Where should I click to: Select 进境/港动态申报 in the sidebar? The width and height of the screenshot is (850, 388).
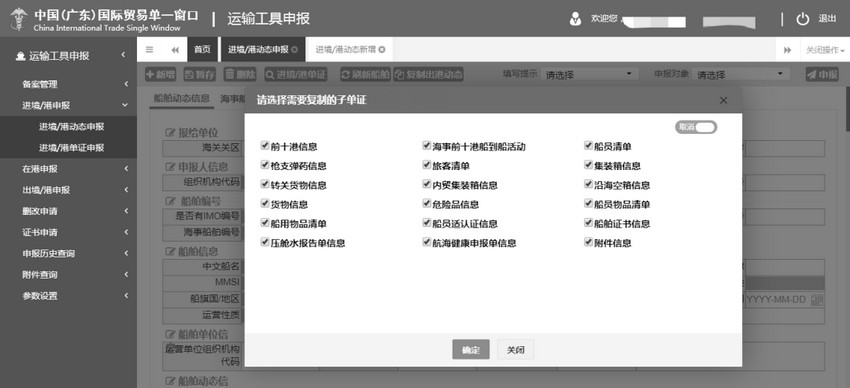[x=71, y=126]
